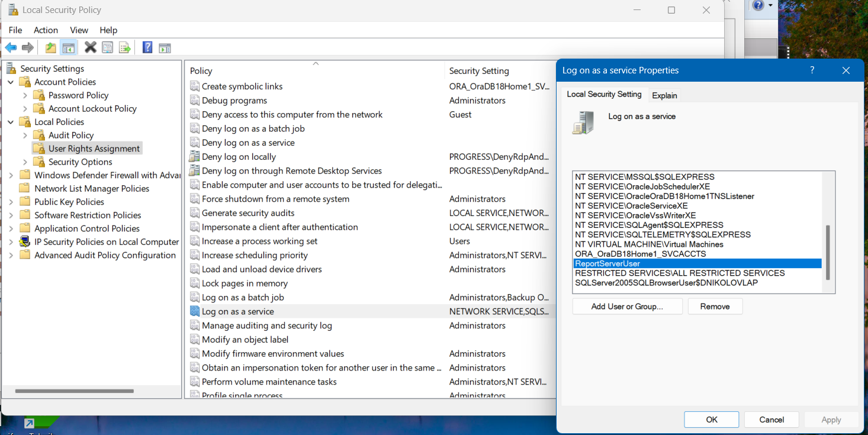Expand the Security Options node arrow
Image resolution: width=868 pixels, height=435 pixels.
(25, 162)
